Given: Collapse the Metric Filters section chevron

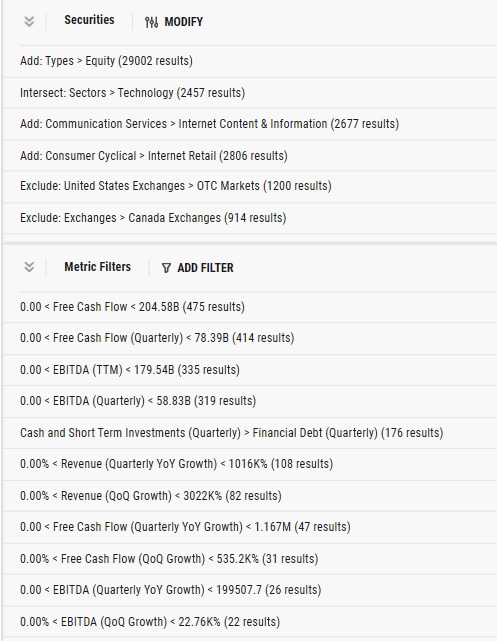Looking at the screenshot, I should pyautogui.click(x=29, y=267).
